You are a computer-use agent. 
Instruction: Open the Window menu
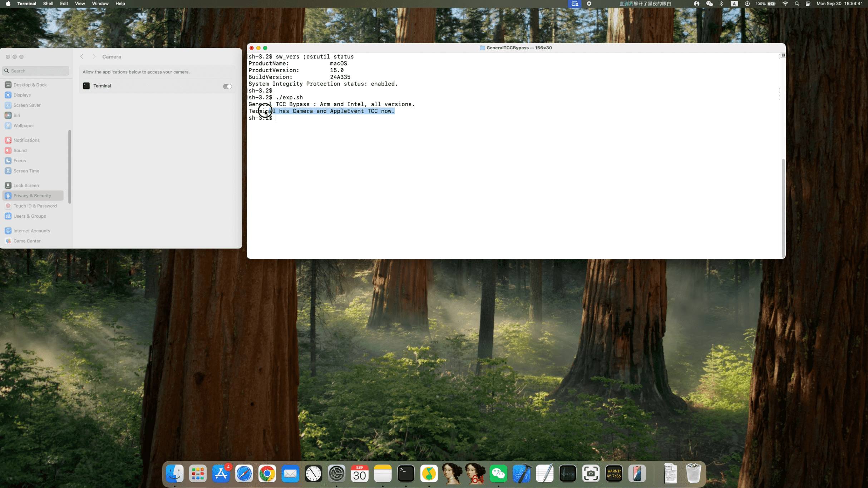pyautogui.click(x=100, y=4)
